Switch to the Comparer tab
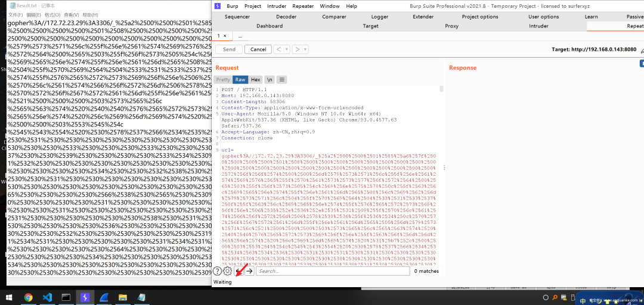 click(334, 17)
